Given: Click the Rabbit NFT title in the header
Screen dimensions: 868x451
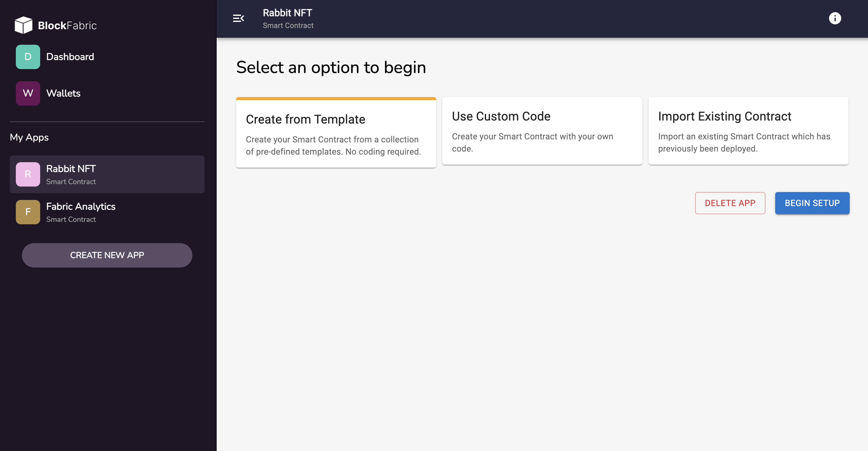Looking at the screenshot, I should 287,13.
